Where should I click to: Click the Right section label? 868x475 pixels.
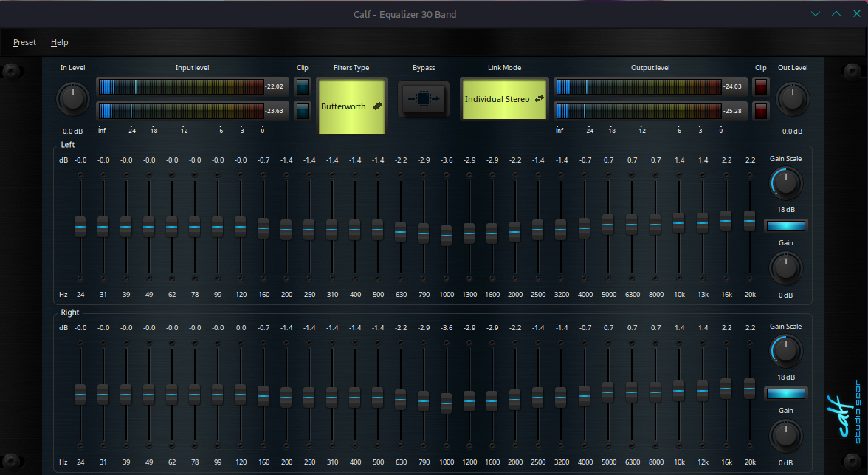pyautogui.click(x=69, y=312)
